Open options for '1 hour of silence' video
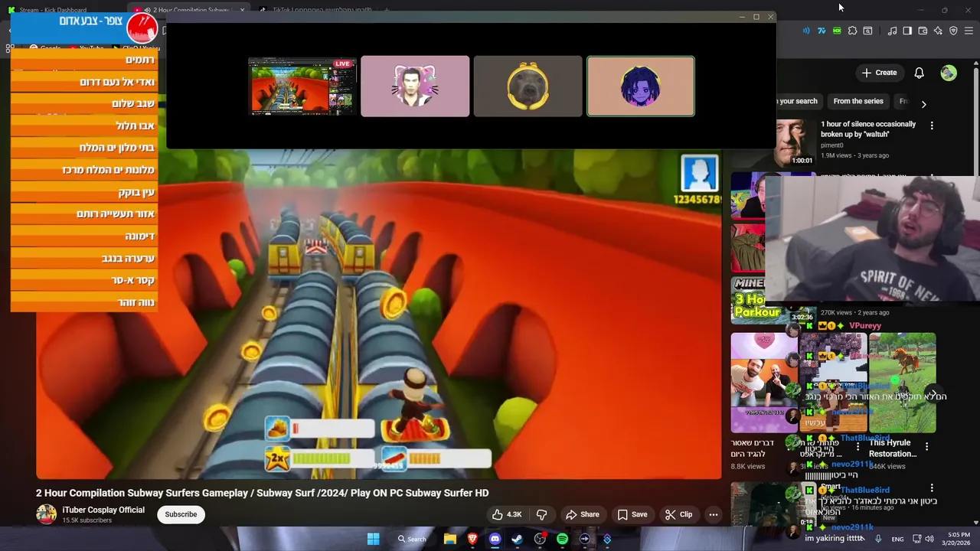The width and height of the screenshot is (980, 551). pyautogui.click(x=932, y=126)
